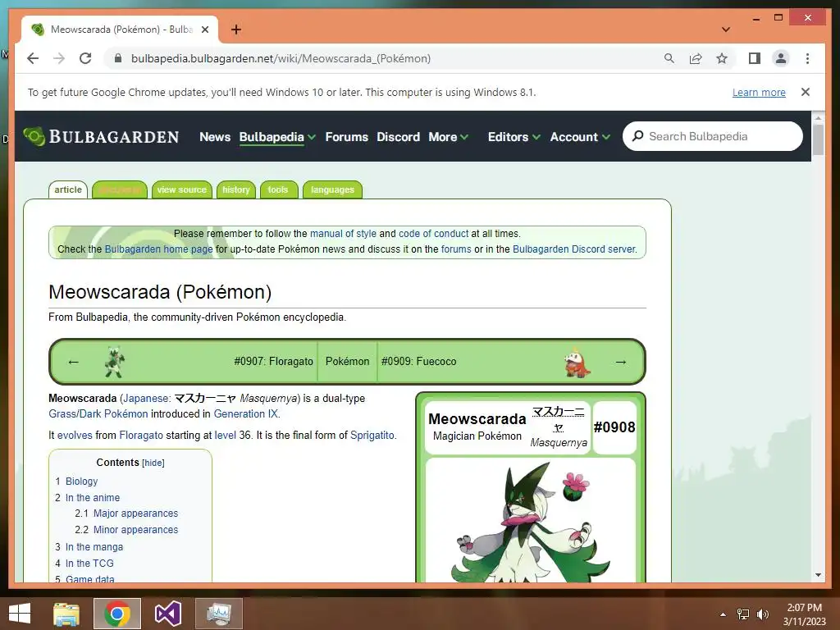Bookmark this page with the star icon
840x630 pixels.
click(x=722, y=58)
